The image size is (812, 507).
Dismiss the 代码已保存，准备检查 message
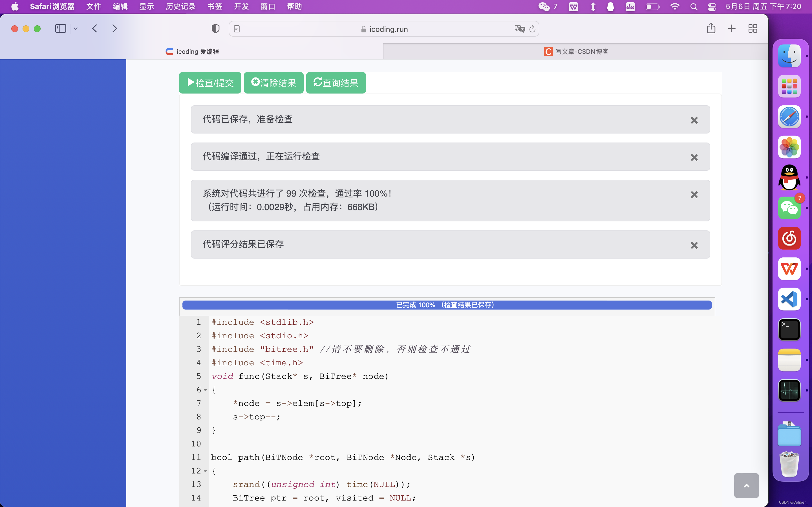tap(694, 120)
